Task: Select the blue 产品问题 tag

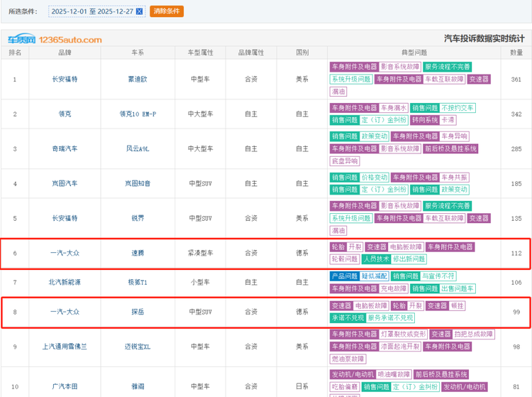Action: [344, 276]
